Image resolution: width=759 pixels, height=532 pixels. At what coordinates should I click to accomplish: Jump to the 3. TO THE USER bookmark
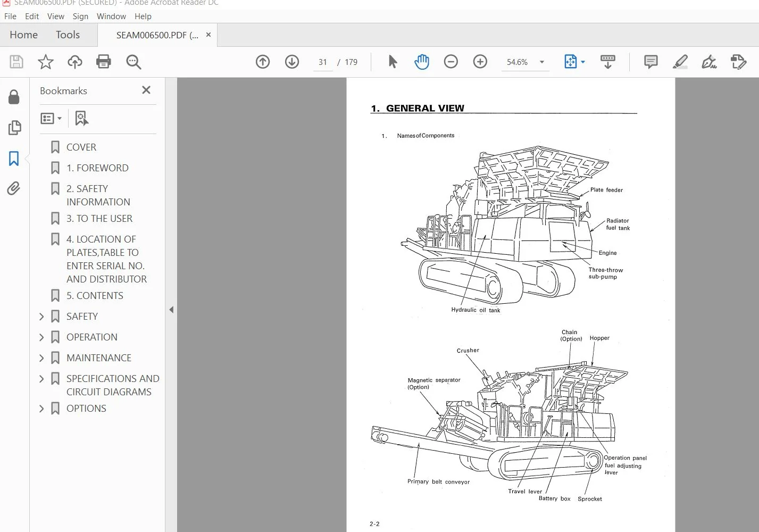pyautogui.click(x=99, y=219)
